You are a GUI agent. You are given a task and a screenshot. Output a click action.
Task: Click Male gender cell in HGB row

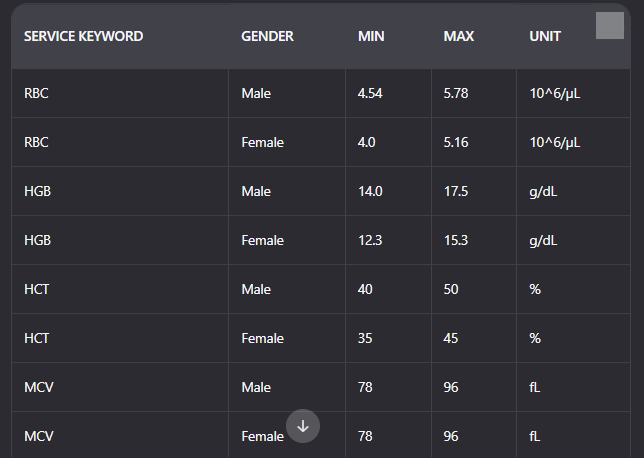pos(256,191)
